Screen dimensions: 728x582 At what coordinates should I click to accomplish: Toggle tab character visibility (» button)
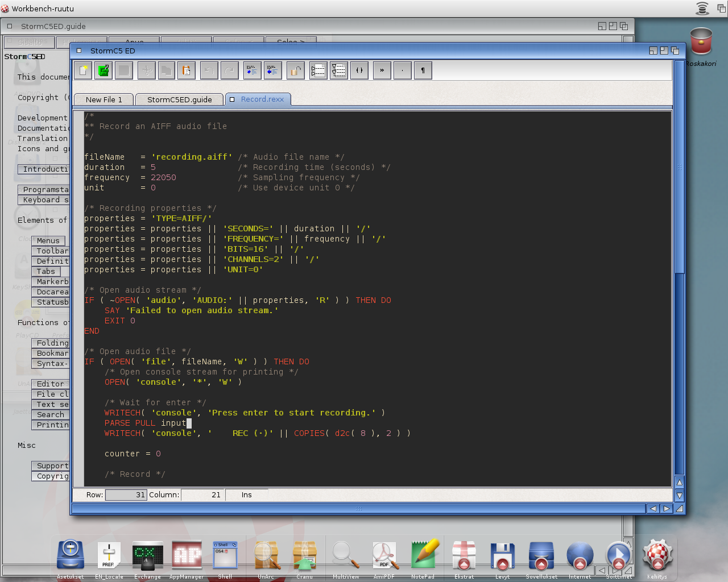(x=382, y=70)
